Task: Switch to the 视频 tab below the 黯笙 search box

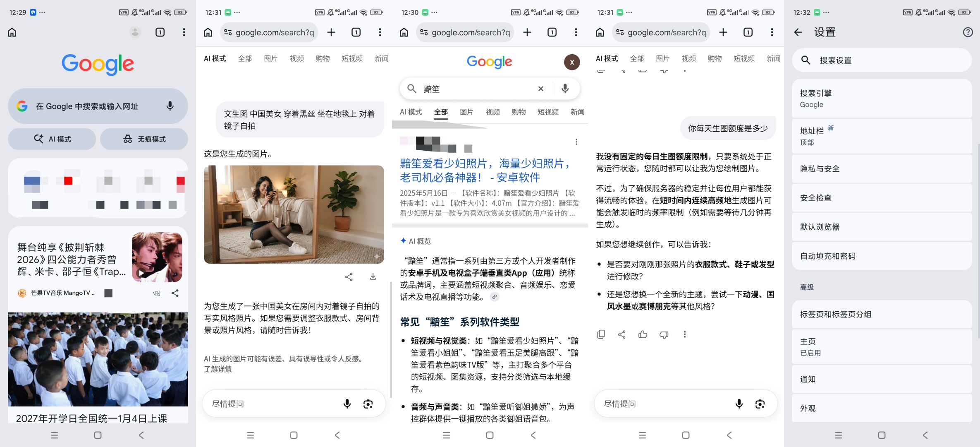Action: pos(492,112)
